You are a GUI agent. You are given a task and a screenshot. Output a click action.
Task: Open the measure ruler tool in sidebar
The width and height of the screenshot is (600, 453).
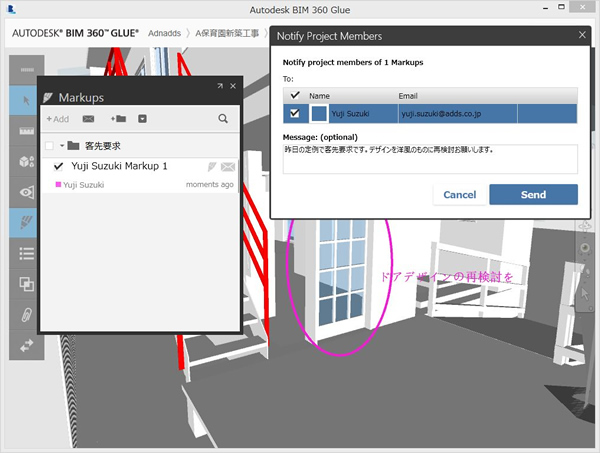26,131
